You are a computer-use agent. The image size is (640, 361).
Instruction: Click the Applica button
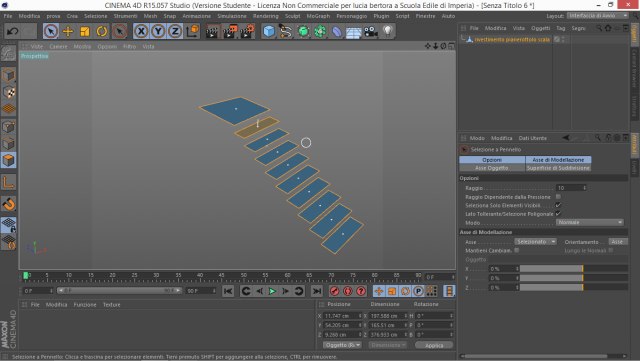point(434,345)
